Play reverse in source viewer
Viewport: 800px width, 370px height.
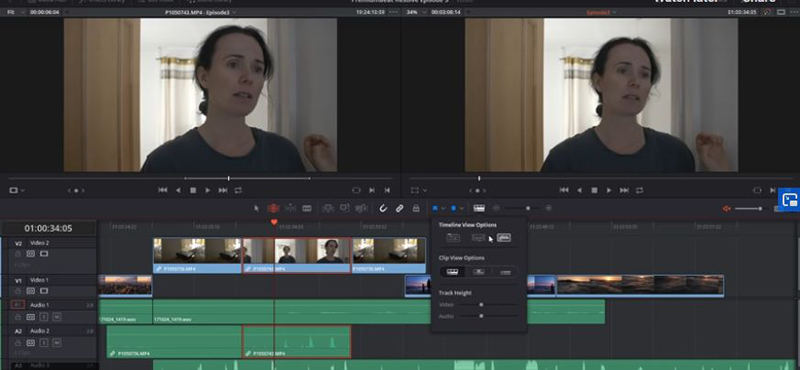coord(178,190)
